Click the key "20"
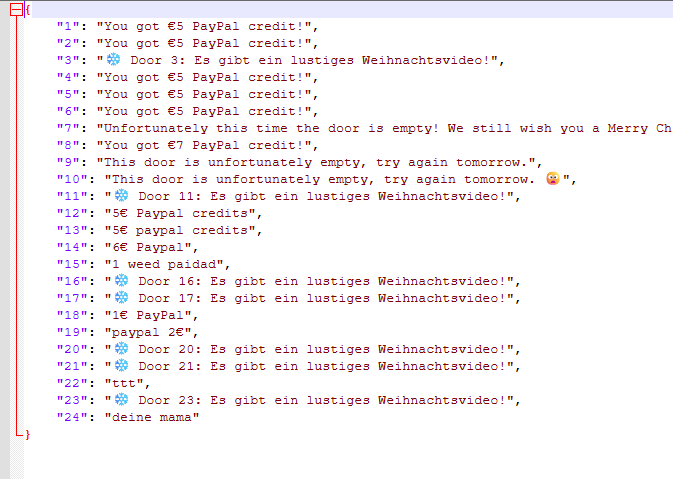 (72, 349)
